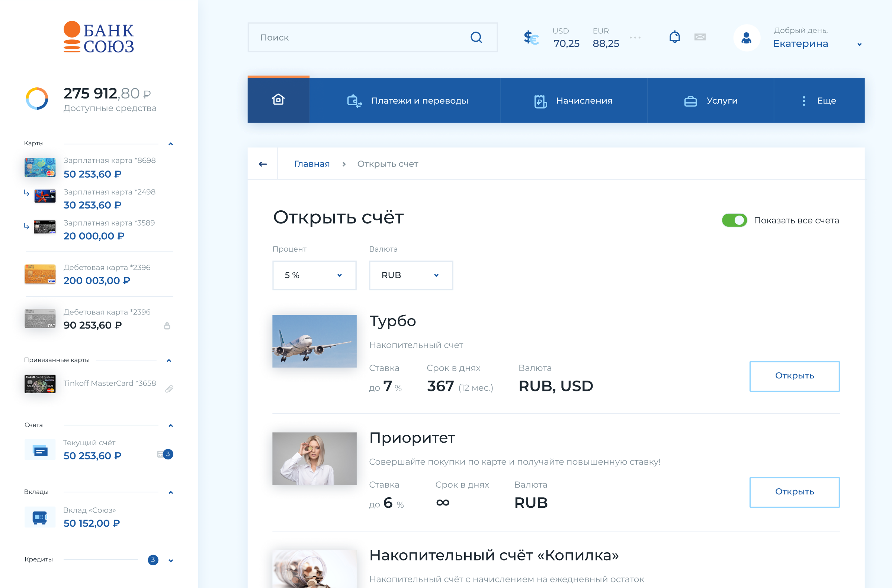Expand the Кредиты section

[x=171, y=561]
